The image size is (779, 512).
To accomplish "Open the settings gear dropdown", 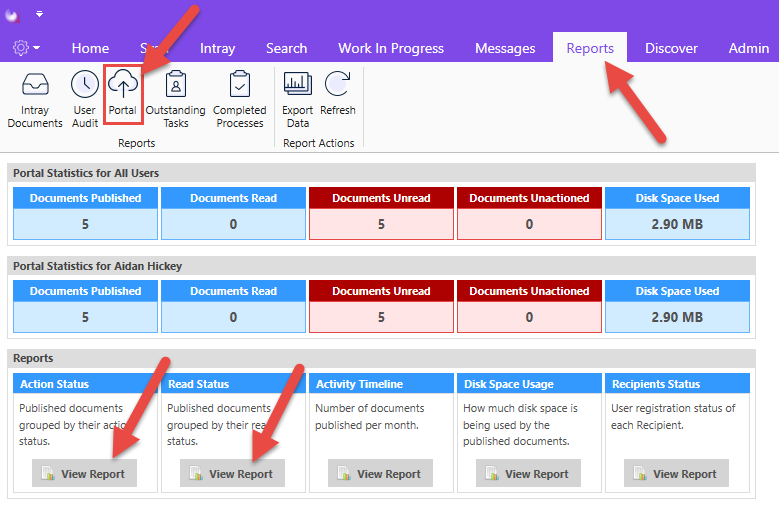I will tap(26, 48).
